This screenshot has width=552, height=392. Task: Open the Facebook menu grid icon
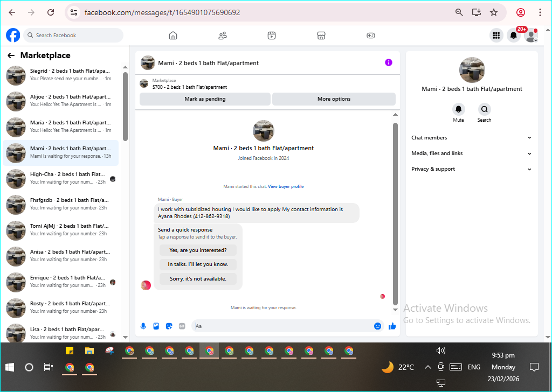pos(496,35)
